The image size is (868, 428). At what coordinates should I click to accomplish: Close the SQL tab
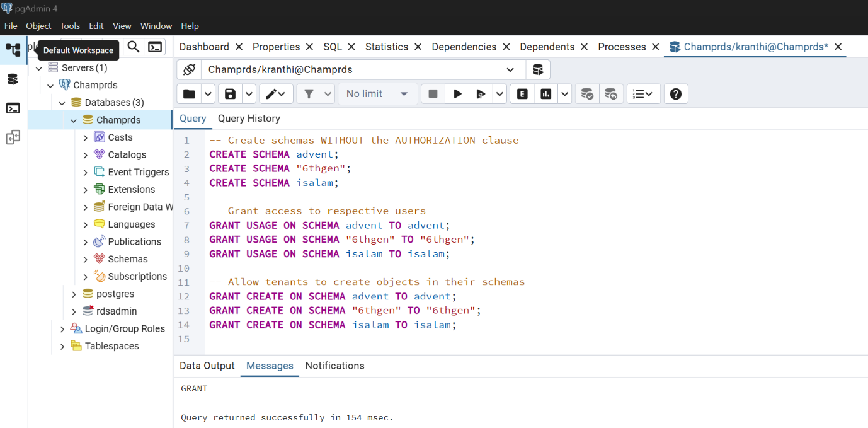[351, 47]
